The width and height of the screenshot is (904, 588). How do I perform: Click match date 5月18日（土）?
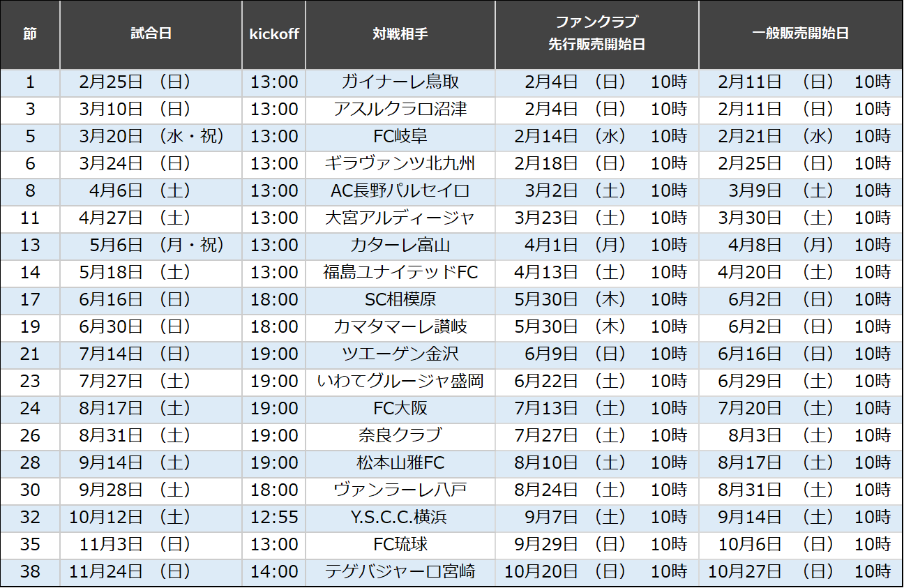135,273
